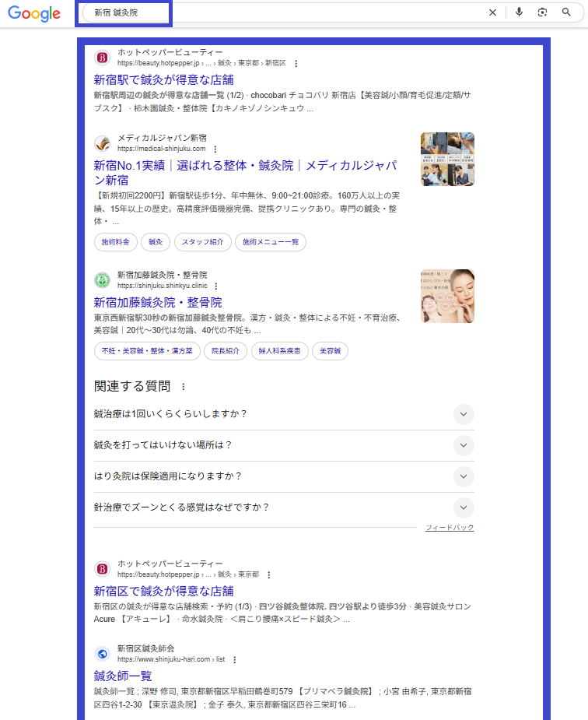Click the 新宿加藤鍼灸院・整骨院 green favicon

point(103,280)
